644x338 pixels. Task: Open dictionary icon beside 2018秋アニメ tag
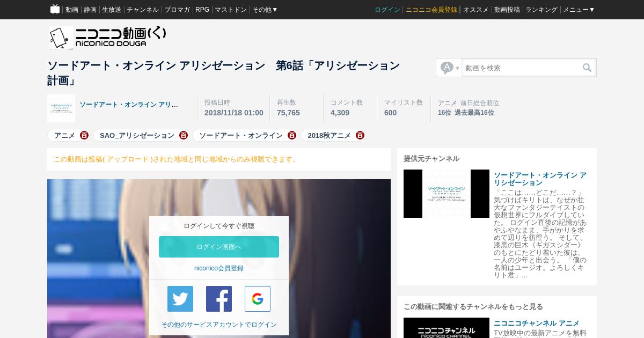(360, 135)
